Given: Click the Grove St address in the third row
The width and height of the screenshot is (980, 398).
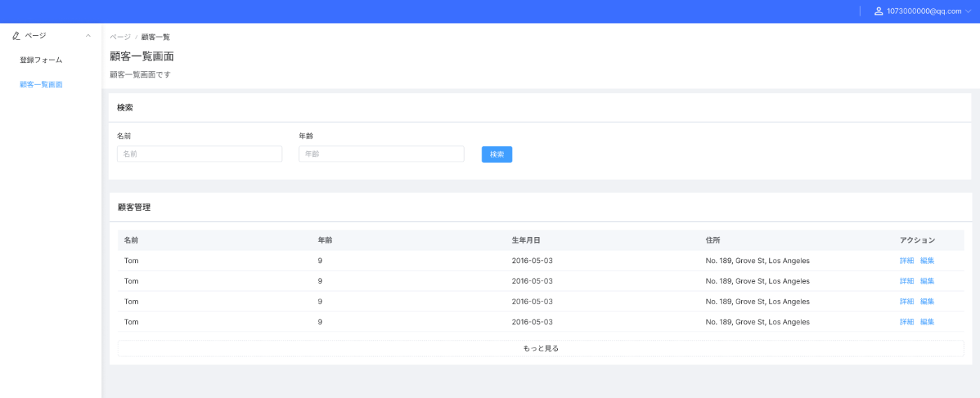Looking at the screenshot, I should [758, 301].
